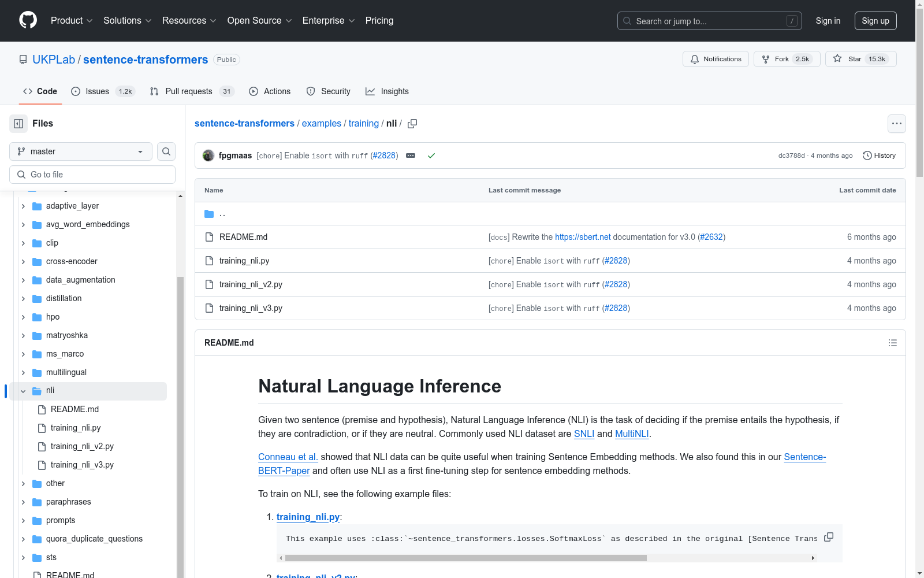924x578 pixels.
Task: Open the Insights tab
Action: [387, 91]
